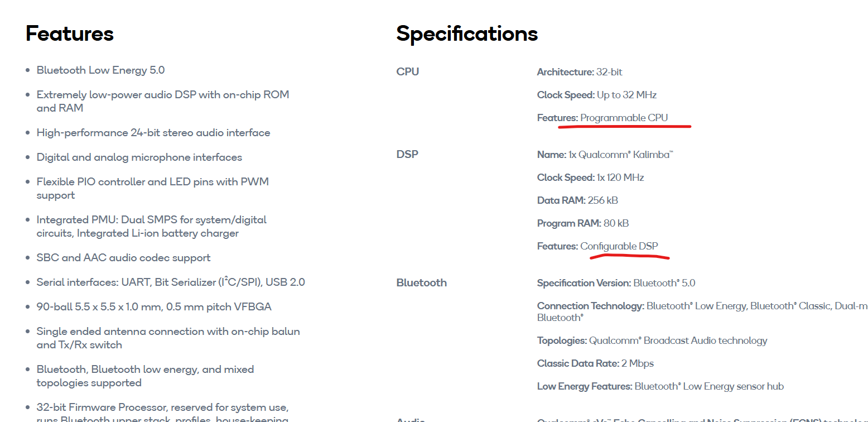This screenshot has width=868, height=422.
Task: Click the Program RAM 80 kB line
Action: click(582, 223)
